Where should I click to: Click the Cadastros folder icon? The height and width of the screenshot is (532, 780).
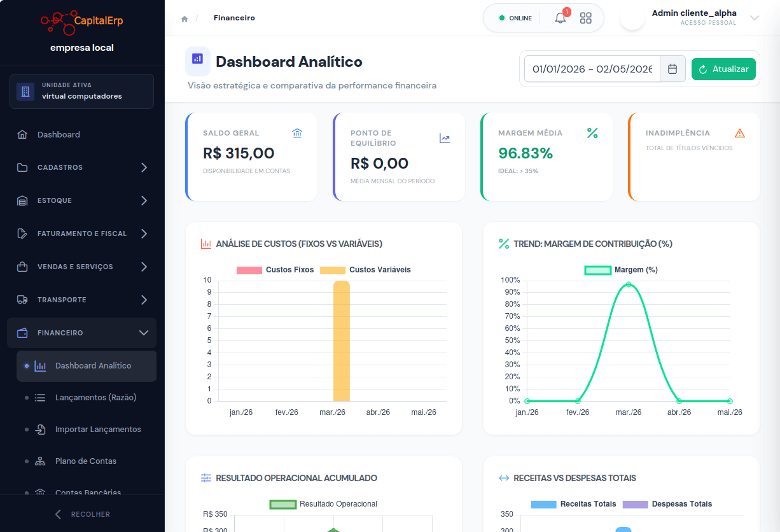pos(22,167)
